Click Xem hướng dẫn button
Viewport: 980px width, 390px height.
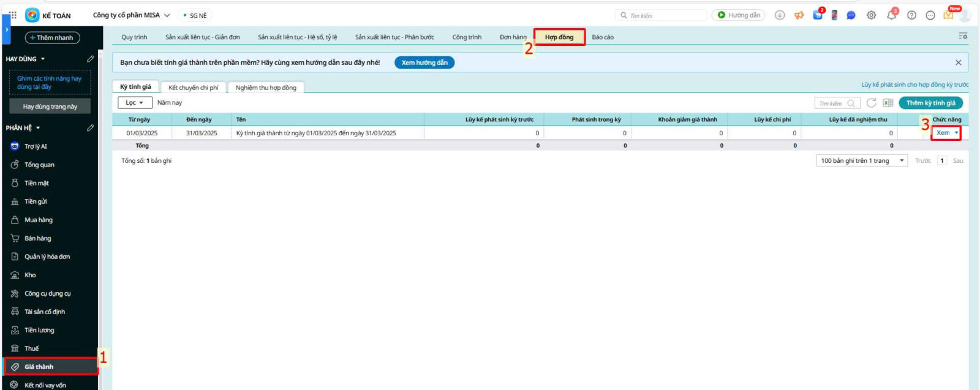pyautogui.click(x=424, y=62)
